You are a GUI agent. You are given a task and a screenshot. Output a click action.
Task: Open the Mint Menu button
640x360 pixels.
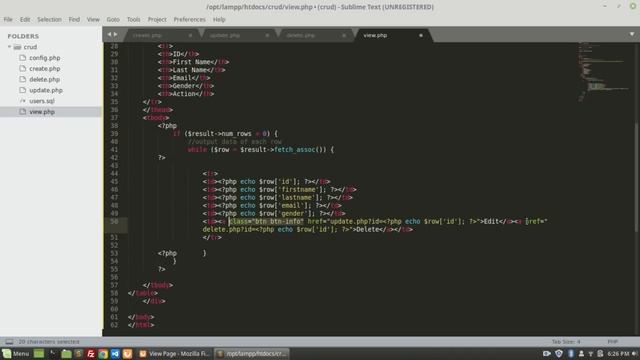[x=16, y=353]
